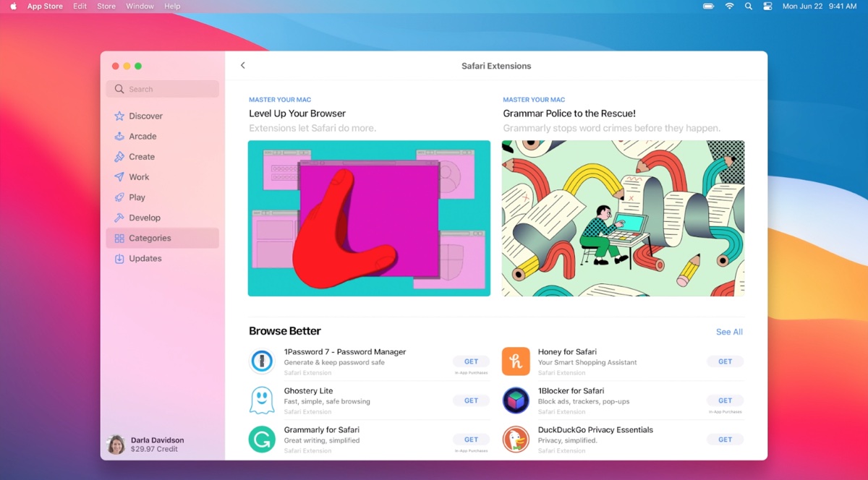
Task: Open Wi-Fi menu bar icon
Action: coord(729,6)
